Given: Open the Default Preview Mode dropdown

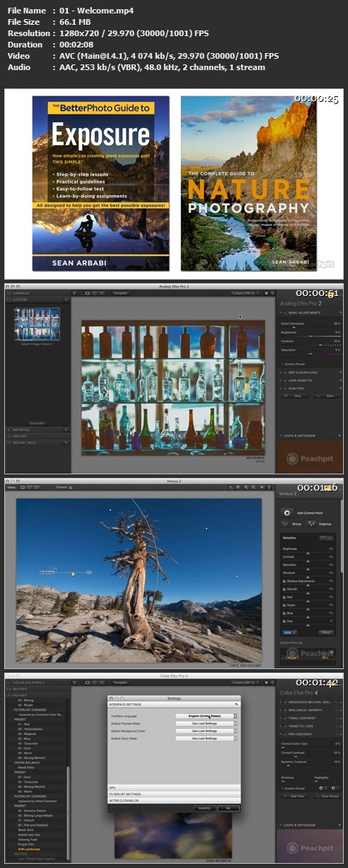Looking at the screenshot, I should click(x=206, y=724).
